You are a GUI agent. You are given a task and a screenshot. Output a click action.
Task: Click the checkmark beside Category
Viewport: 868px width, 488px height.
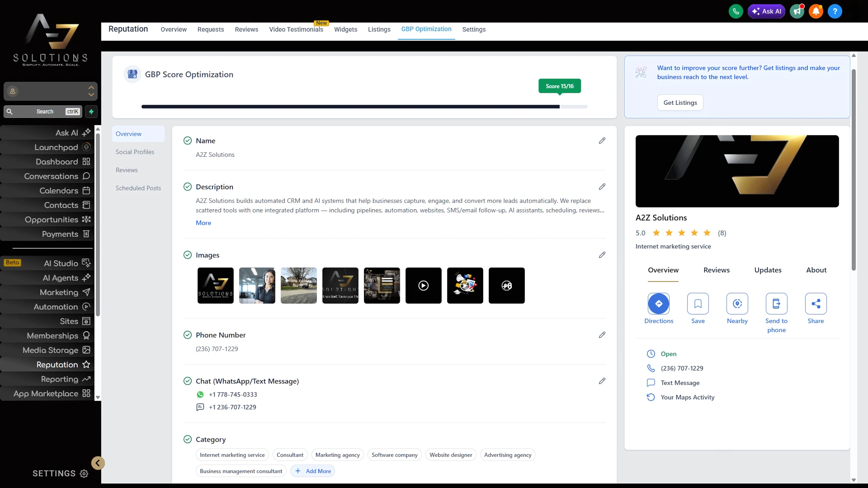click(188, 439)
